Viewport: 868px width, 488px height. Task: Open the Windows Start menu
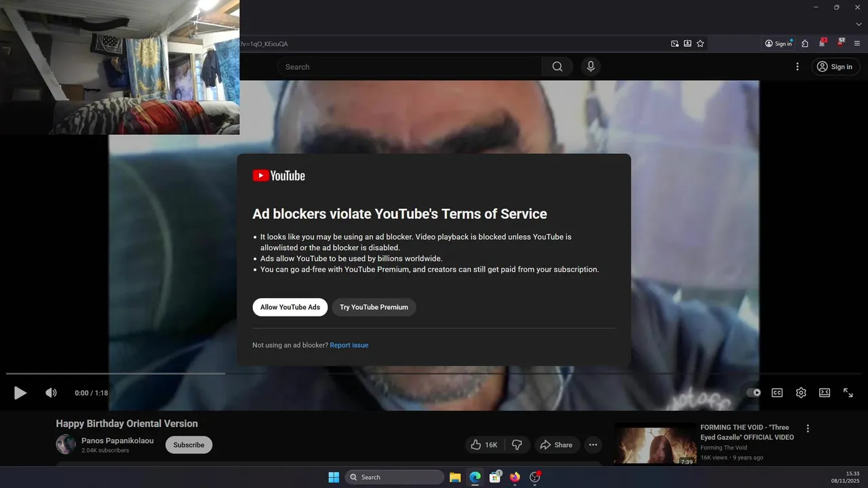(334, 477)
